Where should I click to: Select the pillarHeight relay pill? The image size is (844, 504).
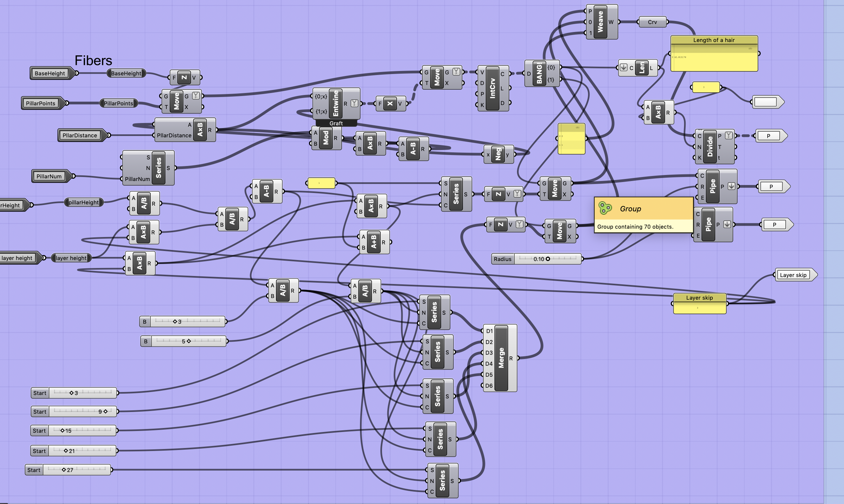click(84, 202)
